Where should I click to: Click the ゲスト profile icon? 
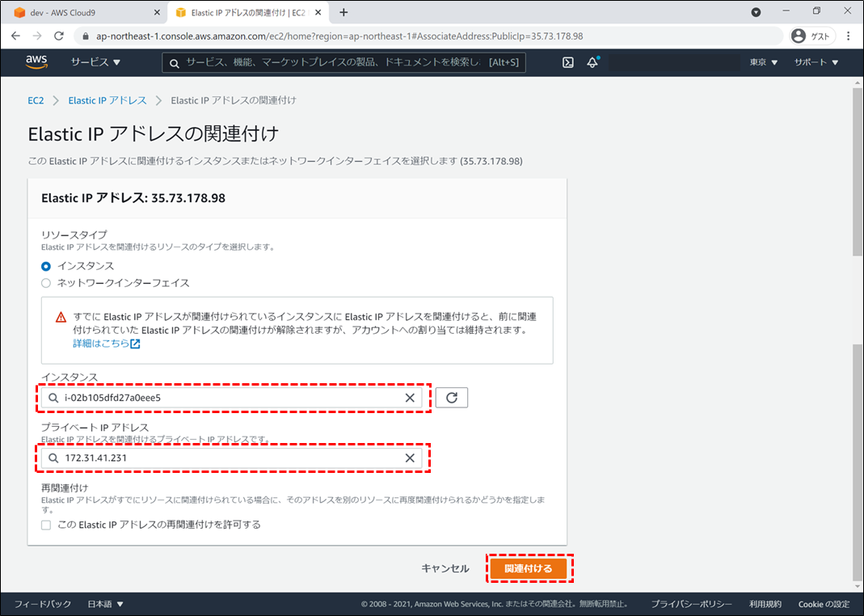click(799, 36)
